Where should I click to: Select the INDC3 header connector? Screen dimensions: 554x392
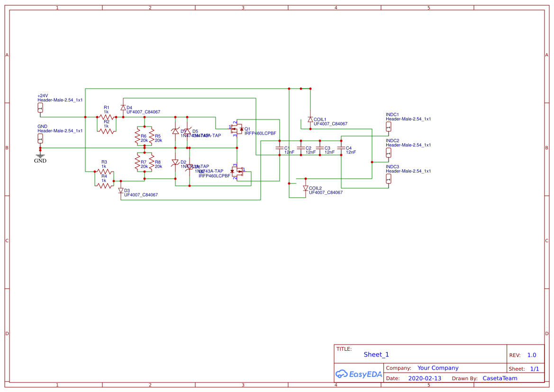[389, 179]
